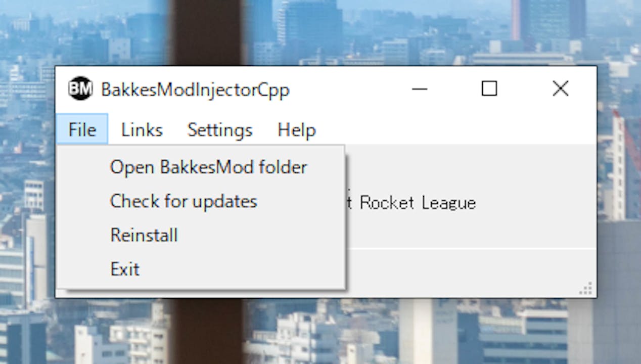641x364 pixels.
Task: Expand the Settings menu
Action: 220,130
